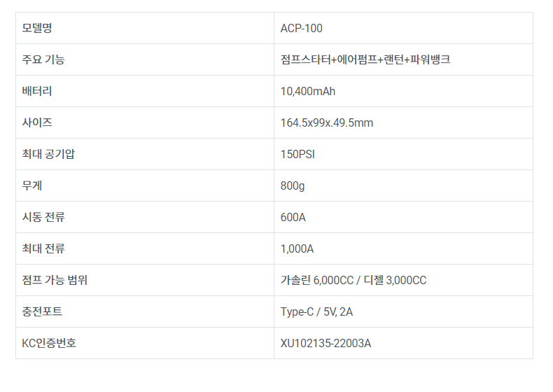Click the 점프 가능 범위 label
The width and height of the screenshot is (553, 392).
pyautogui.click(x=55, y=280)
